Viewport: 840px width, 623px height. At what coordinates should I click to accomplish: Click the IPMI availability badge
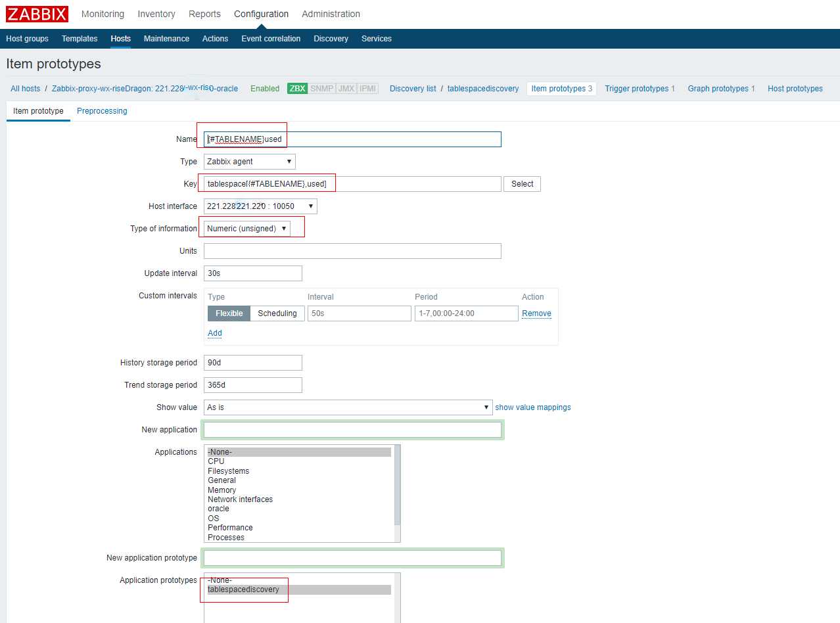click(368, 89)
